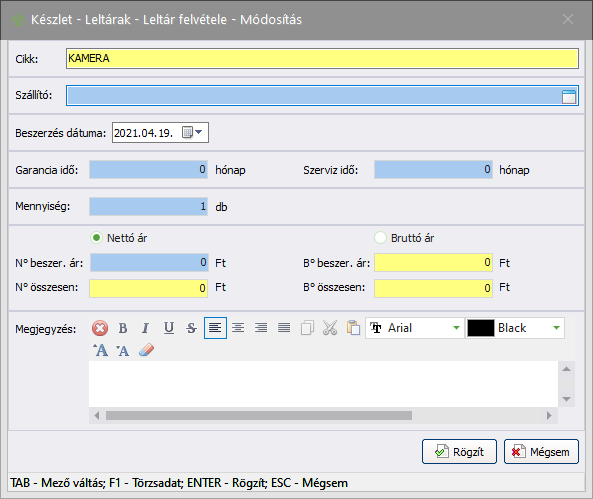Click the Bold formatting icon
The width and height of the screenshot is (593, 499).
click(x=123, y=328)
